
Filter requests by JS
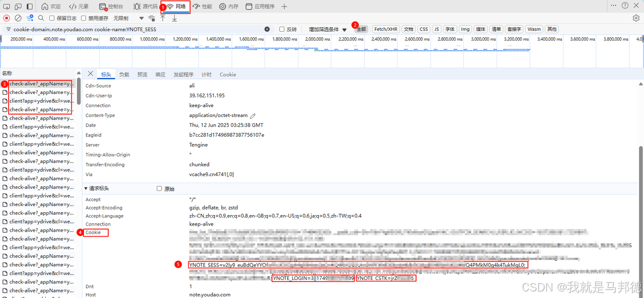click(x=437, y=29)
